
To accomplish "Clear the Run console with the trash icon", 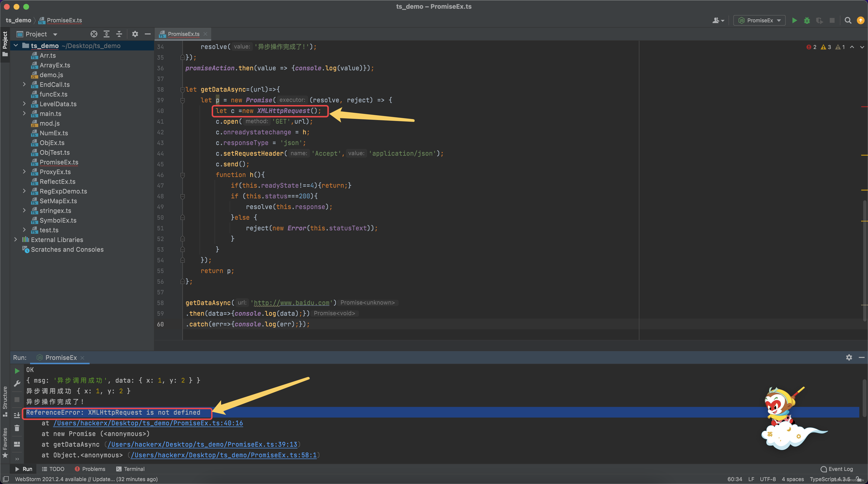I will [17, 428].
